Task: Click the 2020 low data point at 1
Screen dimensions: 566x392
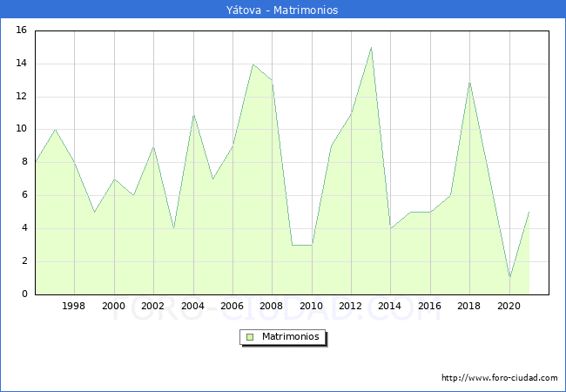Action: coord(509,277)
